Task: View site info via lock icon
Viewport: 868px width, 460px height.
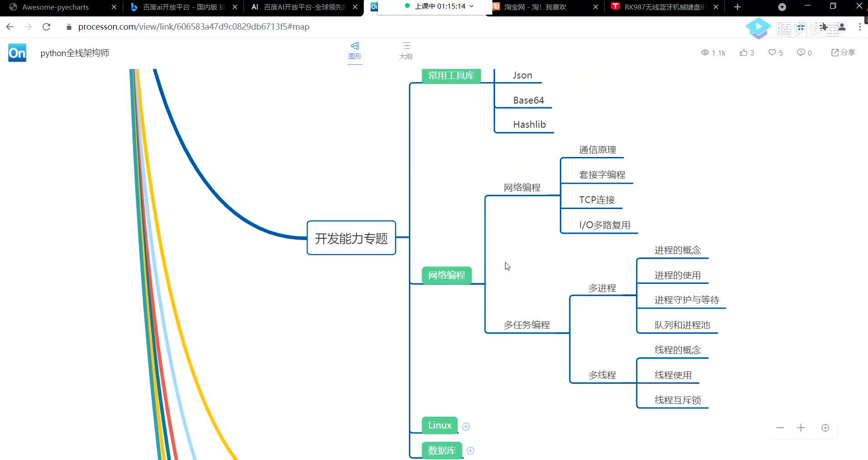Action: point(69,27)
